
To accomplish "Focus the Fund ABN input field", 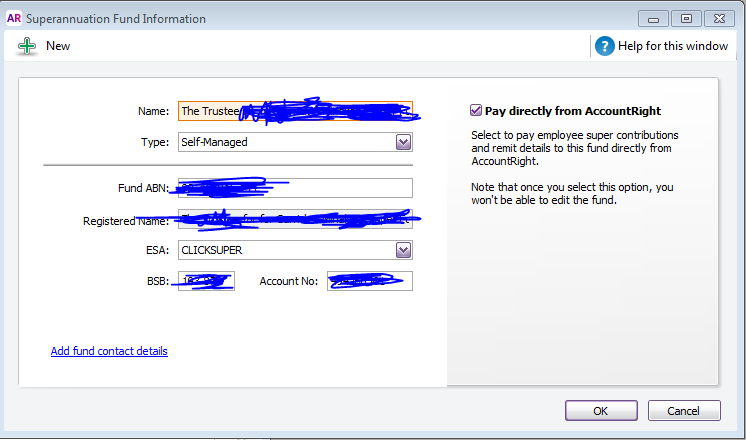I will point(294,188).
